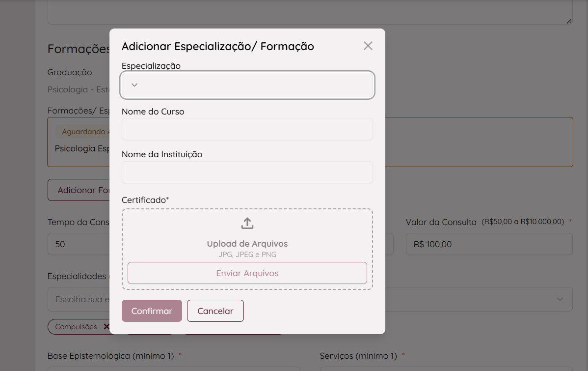Open the Base Epistemológica field
The height and width of the screenshot is (371, 588).
(172, 368)
